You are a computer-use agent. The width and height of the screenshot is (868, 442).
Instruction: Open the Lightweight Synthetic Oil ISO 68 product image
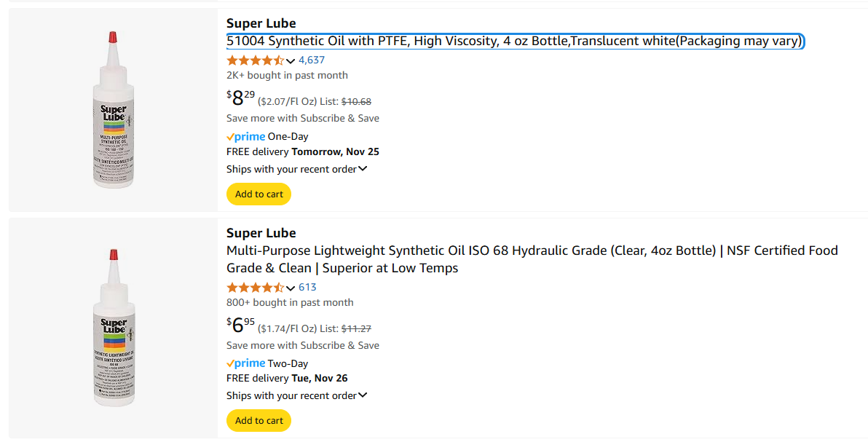click(x=114, y=328)
